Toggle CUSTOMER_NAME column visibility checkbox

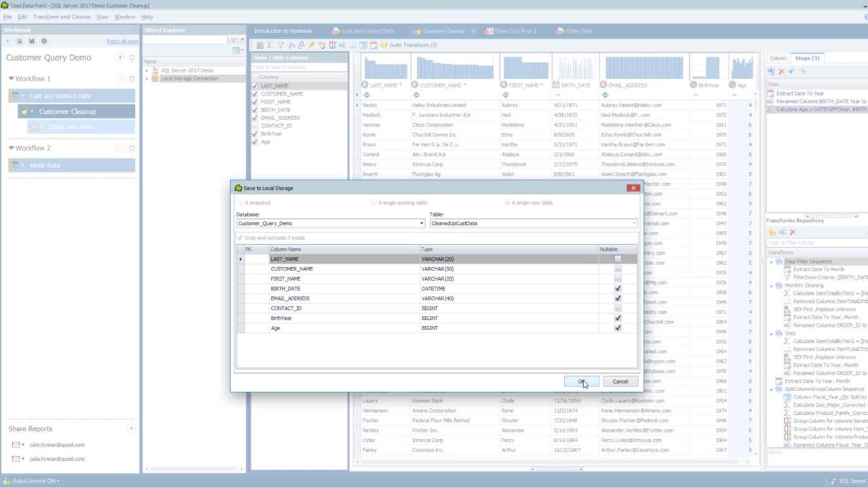click(x=255, y=94)
